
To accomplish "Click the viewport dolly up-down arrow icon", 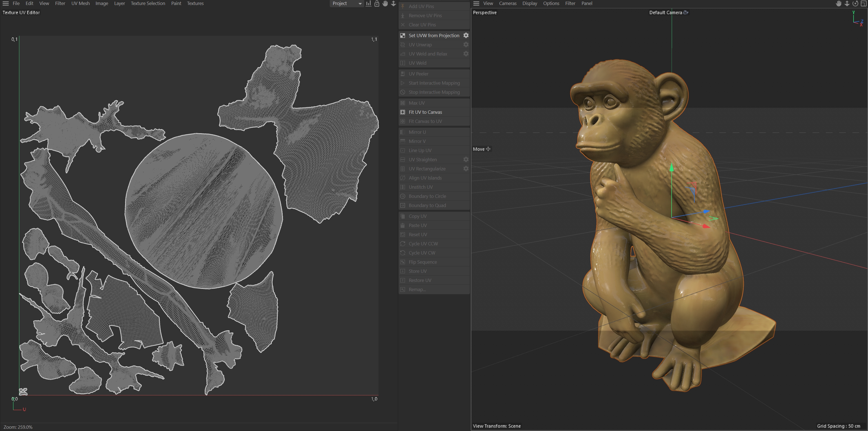I will point(847,3).
